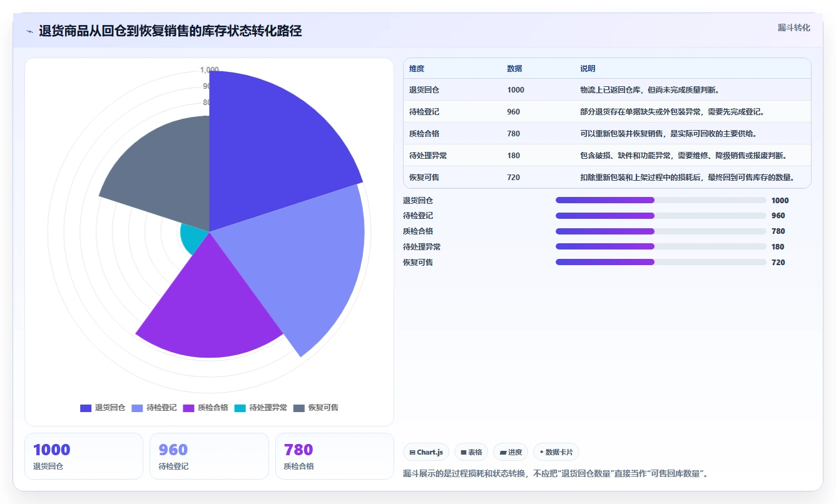Viewport: 836px width, 504px height.
Task: Click the 质检合格 progress bar
Action: click(661, 231)
